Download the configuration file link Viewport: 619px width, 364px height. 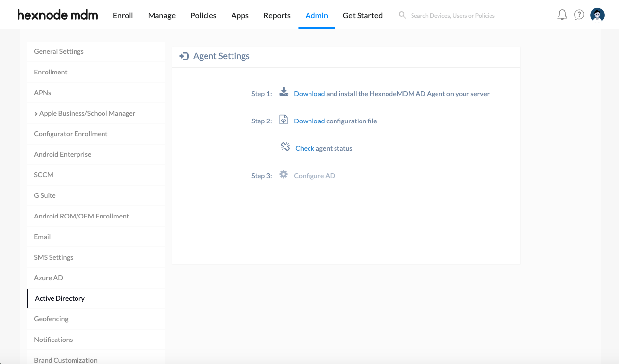click(x=309, y=121)
